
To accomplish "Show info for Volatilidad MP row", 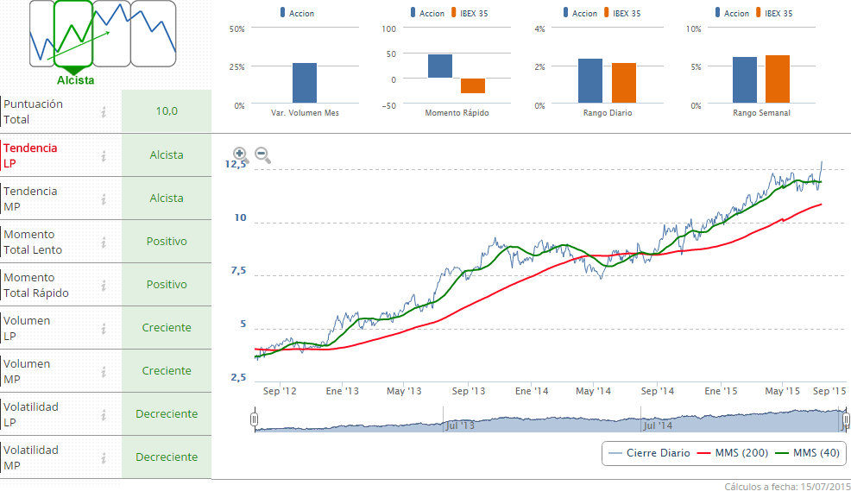I will 104,457.
